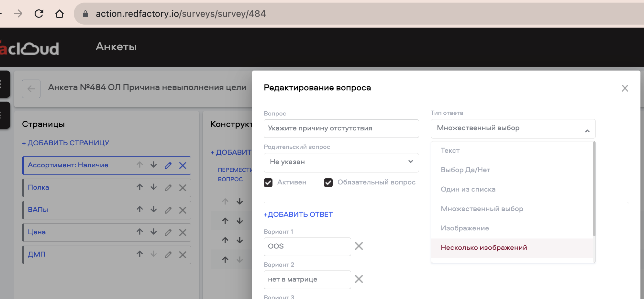The height and width of the screenshot is (299, 644).
Task: Toggle the Обязательный вопрос checkbox
Action: [x=328, y=183]
